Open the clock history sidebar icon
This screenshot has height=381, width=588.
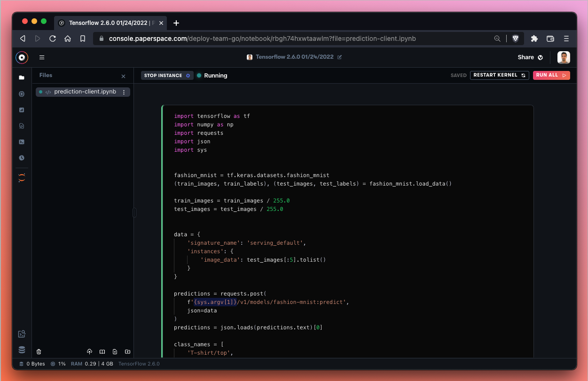[x=22, y=158]
